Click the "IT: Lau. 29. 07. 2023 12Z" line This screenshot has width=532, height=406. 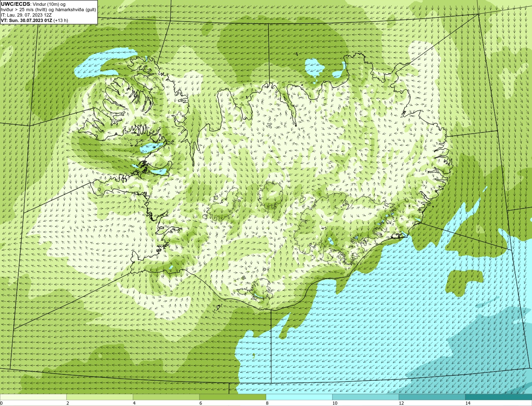click(26, 15)
